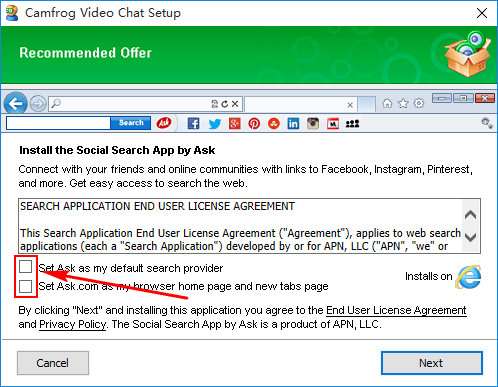The width and height of the screenshot is (498, 387).
Task: Click the 'Installs on' label
Action: pos(429,276)
